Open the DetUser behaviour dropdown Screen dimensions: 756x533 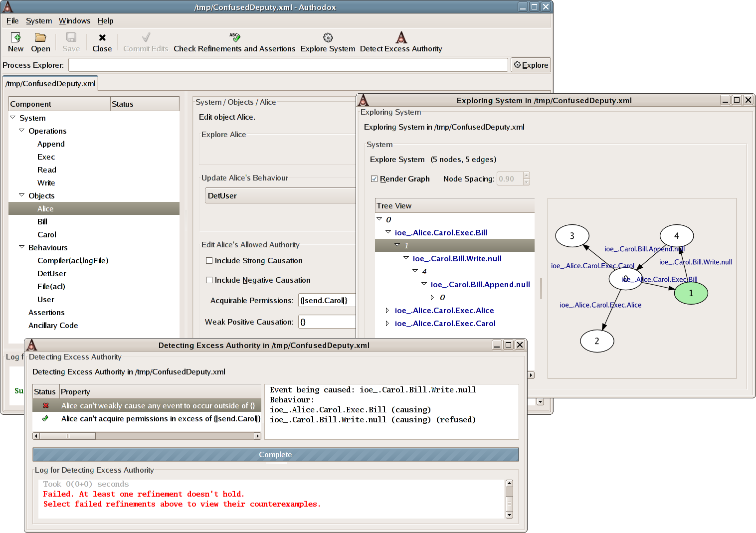pyautogui.click(x=280, y=195)
